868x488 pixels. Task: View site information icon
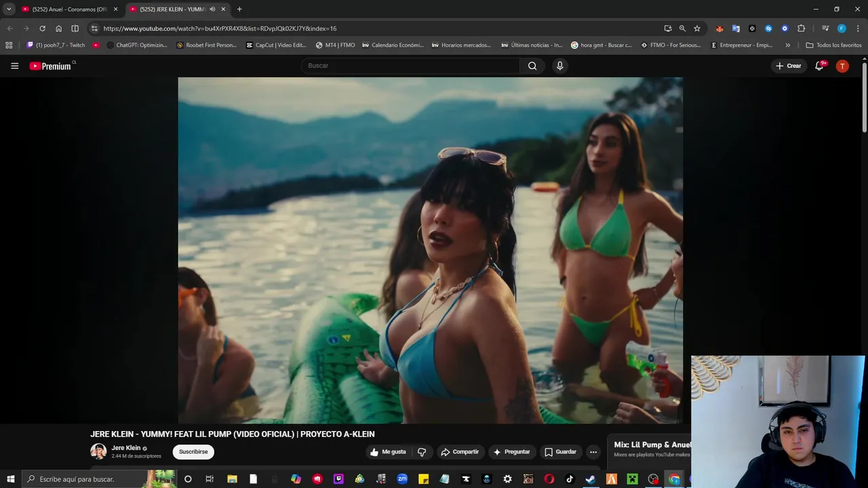[94, 28]
